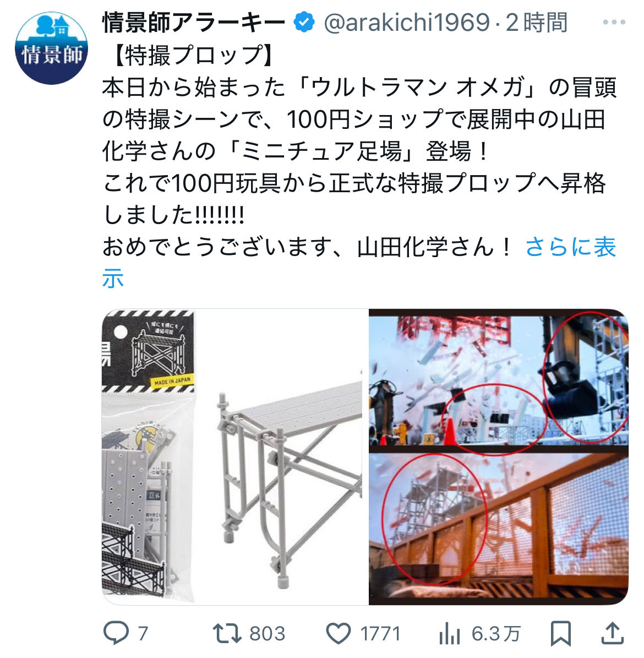Tap the tweet body text to open post
Image resolution: width=644 pixels, height=658 pixels.
coord(359,151)
